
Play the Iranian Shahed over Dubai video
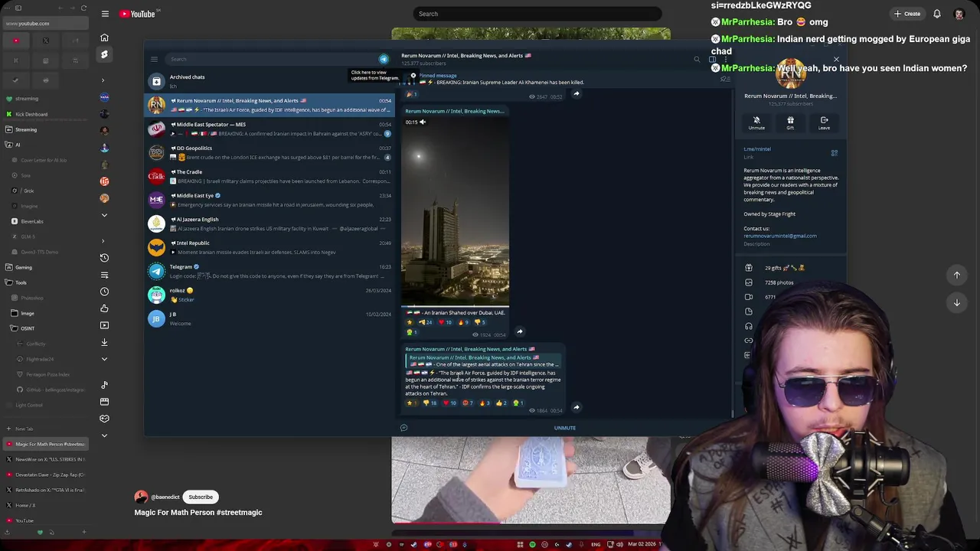click(x=455, y=210)
